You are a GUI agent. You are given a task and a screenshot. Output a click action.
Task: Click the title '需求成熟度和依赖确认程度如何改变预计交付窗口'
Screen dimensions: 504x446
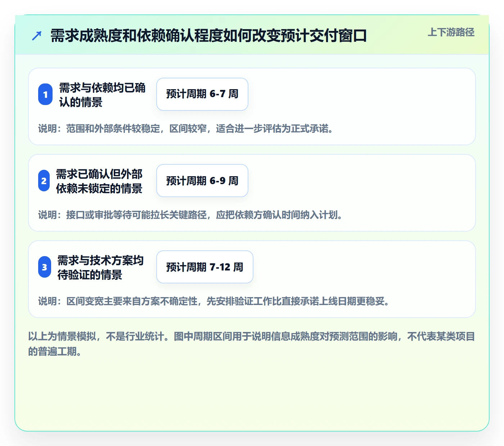208,36
